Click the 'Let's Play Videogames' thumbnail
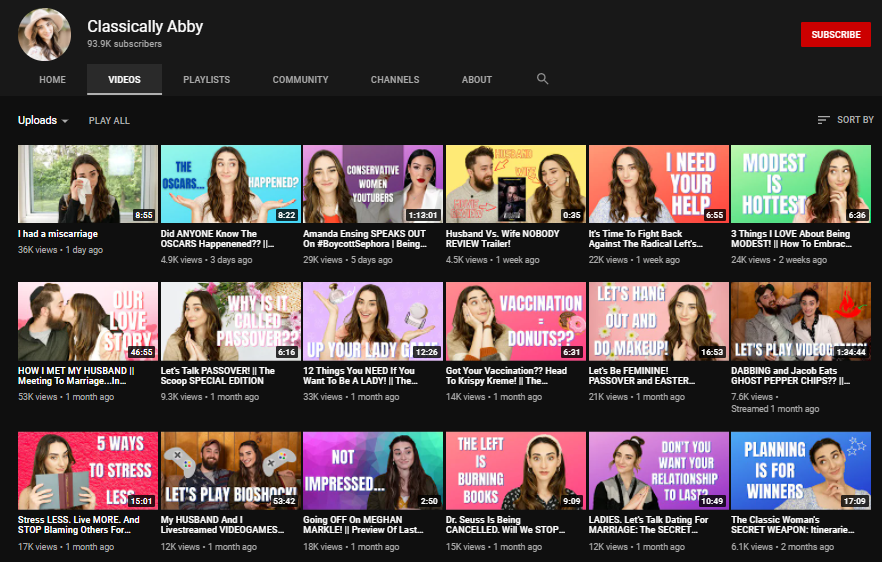Viewport: 882px width, 562px height. (x=801, y=321)
